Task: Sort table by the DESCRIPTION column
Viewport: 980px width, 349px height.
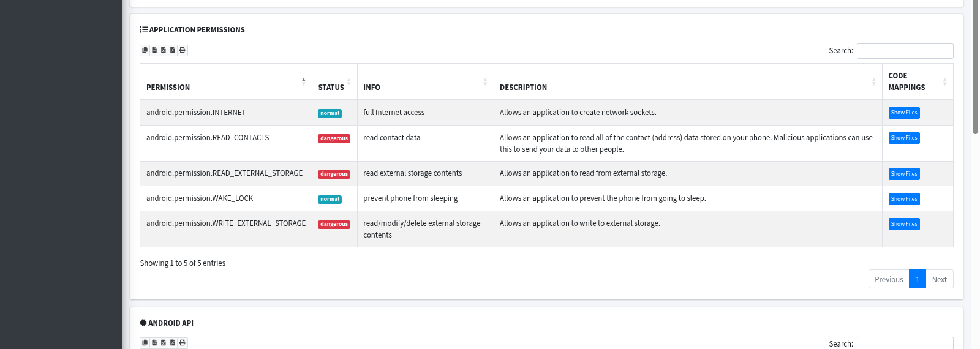Action: tap(688, 82)
